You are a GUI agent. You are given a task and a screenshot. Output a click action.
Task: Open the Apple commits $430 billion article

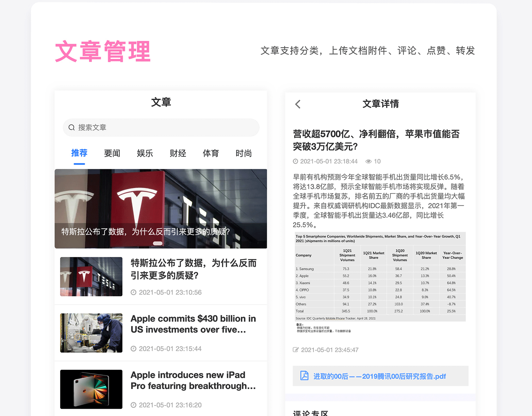pyautogui.click(x=193, y=324)
